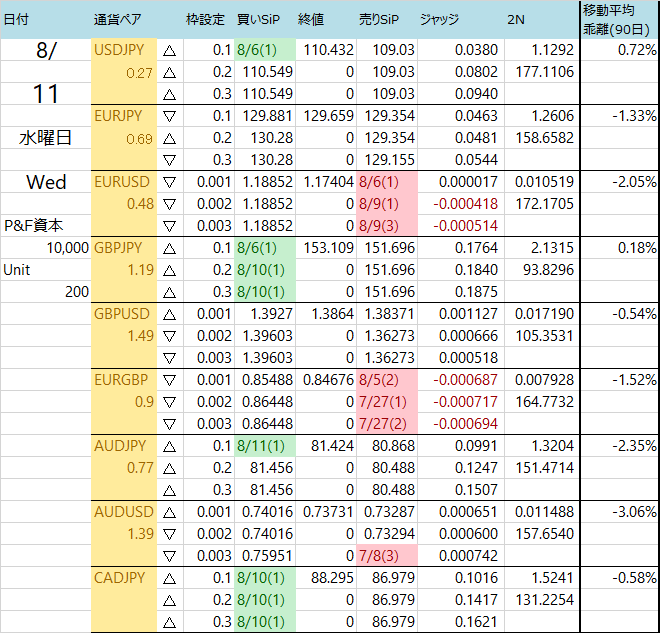Click the buy SiP value 130.28 in EURJPY 0.2 row
This screenshot has width=660, height=633.
[271, 138]
